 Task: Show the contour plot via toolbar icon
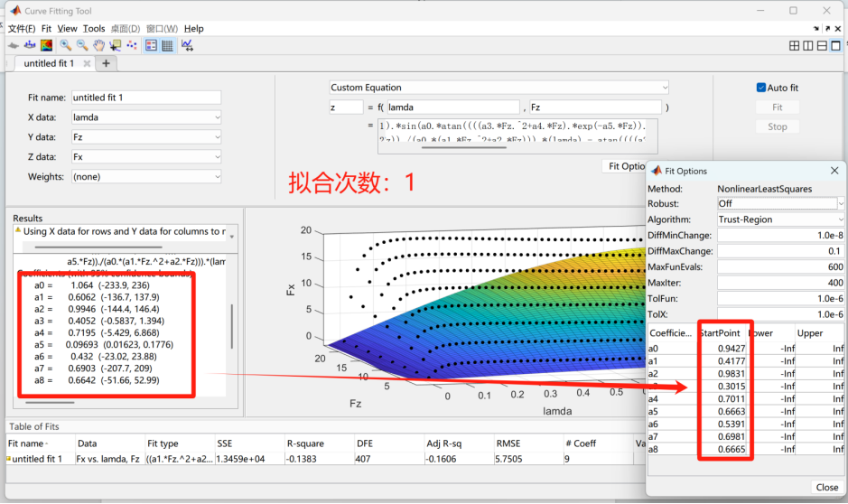click(x=47, y=45)
